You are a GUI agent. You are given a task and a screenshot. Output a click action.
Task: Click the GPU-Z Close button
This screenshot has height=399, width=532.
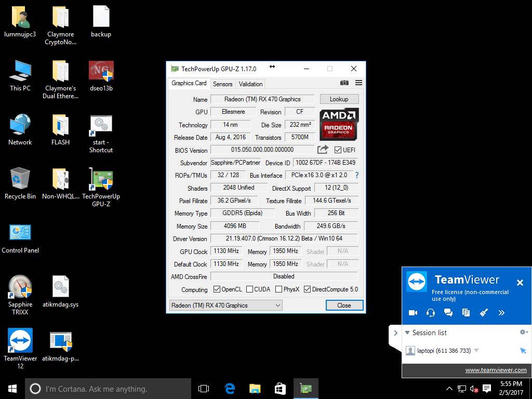344,305
